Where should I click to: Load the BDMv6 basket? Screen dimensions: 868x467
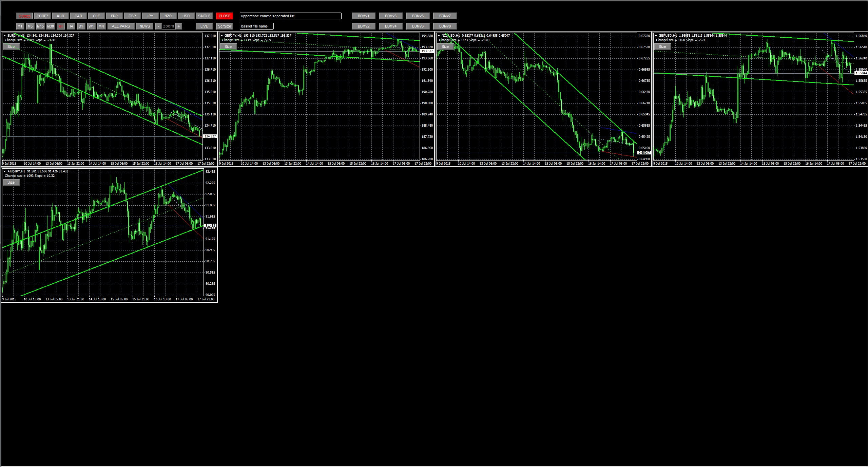[x=418, y=26]
